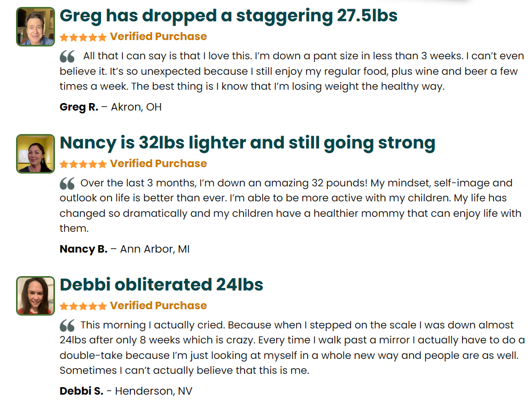Click the quote mark icon in Nancy's review
This screenshot has height=408, width=532.
pyautogui.click(x=67, y=184)
